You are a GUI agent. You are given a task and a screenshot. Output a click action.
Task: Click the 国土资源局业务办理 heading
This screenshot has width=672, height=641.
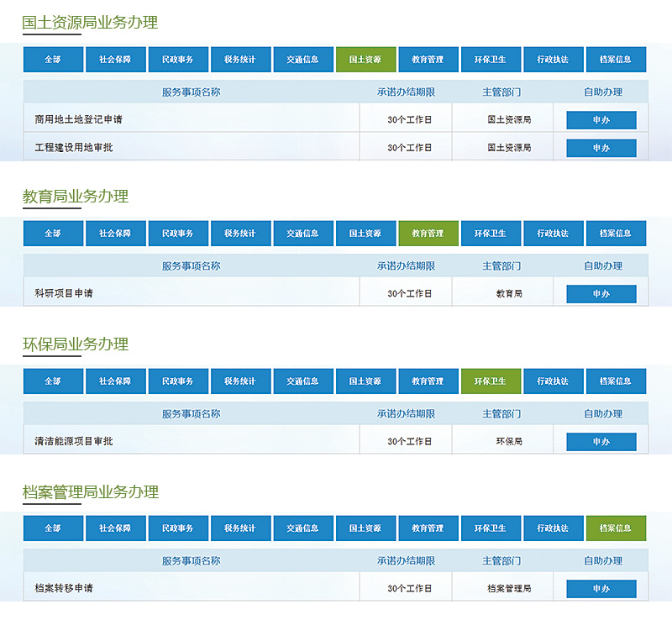[x=90, y=23]
